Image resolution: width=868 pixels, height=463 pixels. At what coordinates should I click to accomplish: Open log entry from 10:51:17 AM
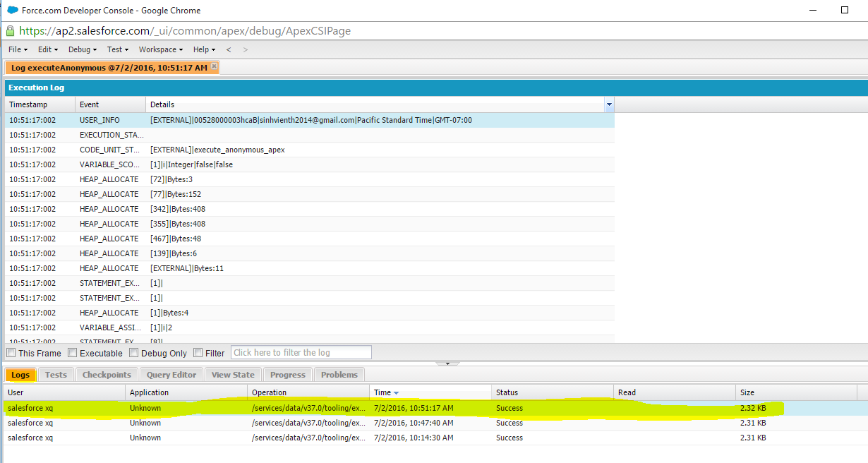coord(436,408)
